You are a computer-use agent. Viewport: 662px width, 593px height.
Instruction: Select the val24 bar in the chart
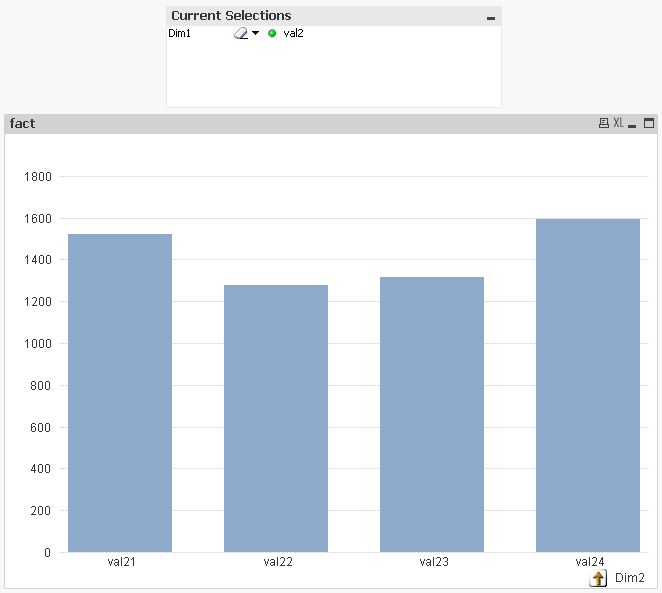coord(588,385)
